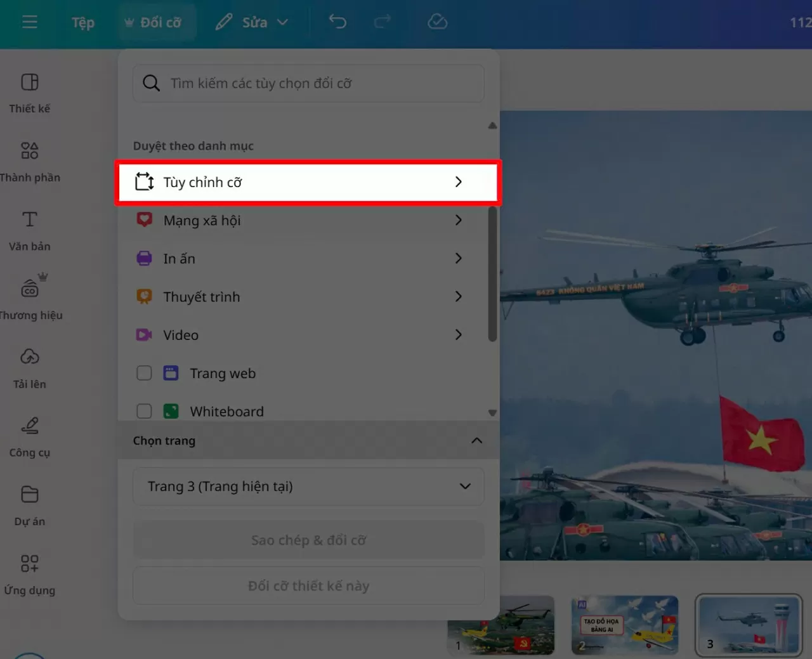Open the Dự án panel
Viewport: 812px width, 659px height.
(29, 504)
